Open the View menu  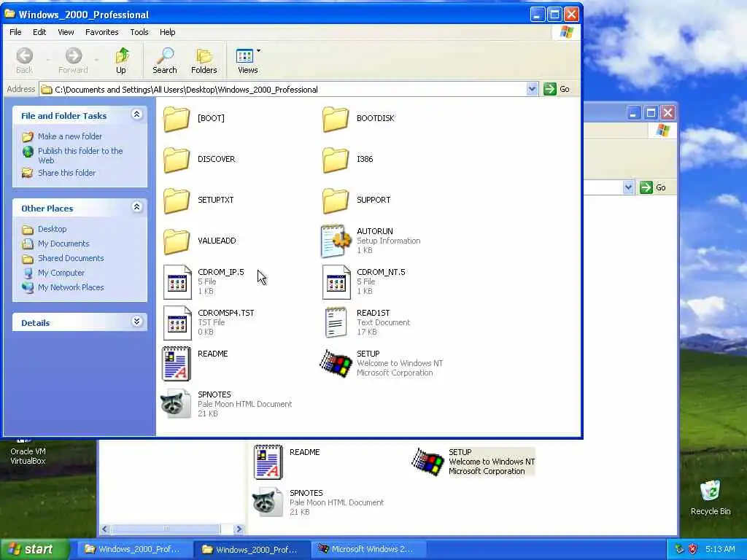pyautogui.click(x=66, y=32)
